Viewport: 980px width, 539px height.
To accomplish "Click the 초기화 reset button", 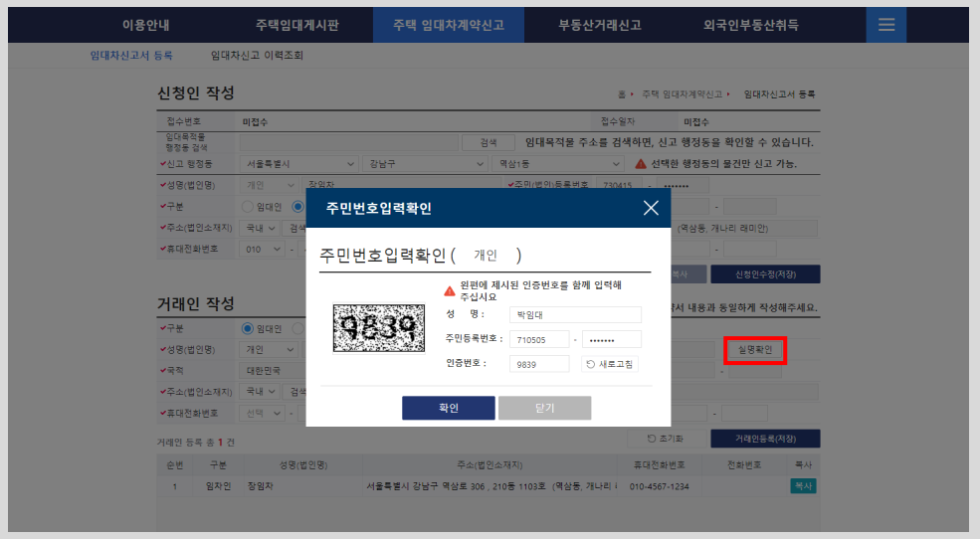I will click(x=667, y=439).
